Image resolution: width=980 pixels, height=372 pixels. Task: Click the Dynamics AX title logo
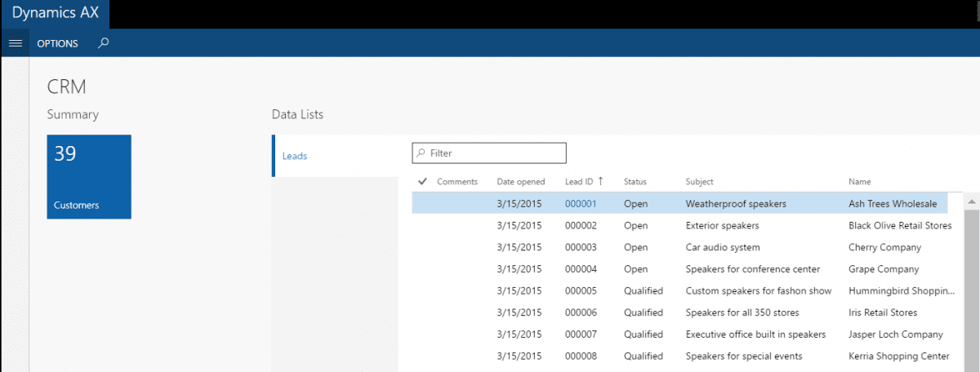54,14
